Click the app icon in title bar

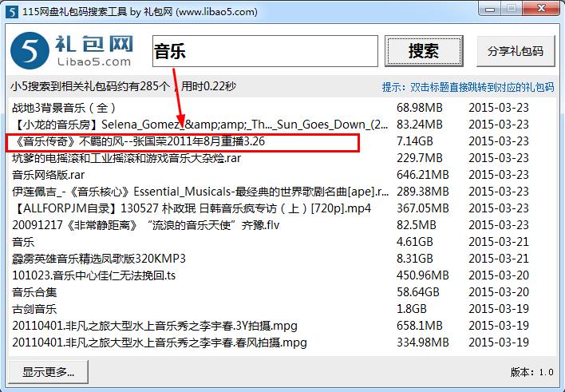(11, 11)
